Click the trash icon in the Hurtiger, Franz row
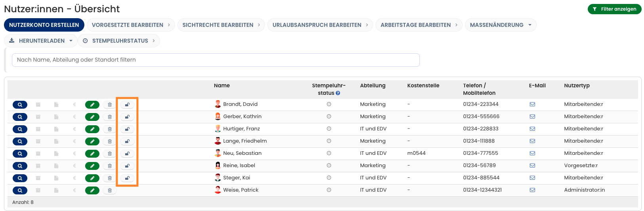Viewport: 644px width, 211px height. tap(110, 129)
